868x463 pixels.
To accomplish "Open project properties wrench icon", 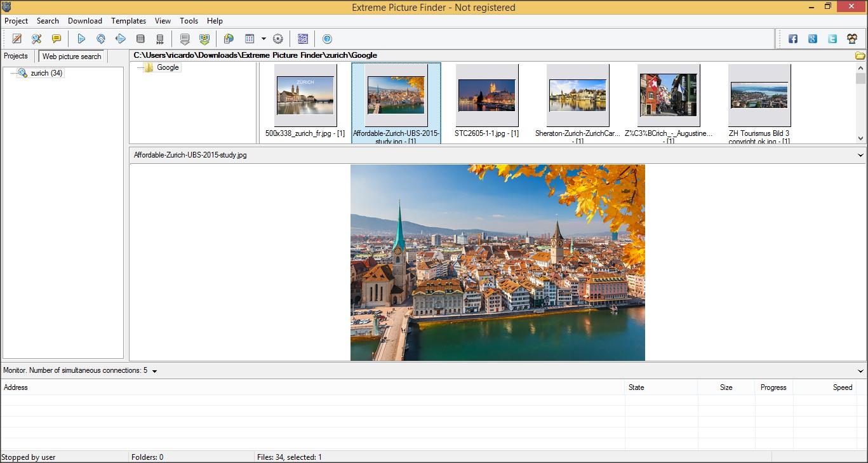I will coord(37,39).
